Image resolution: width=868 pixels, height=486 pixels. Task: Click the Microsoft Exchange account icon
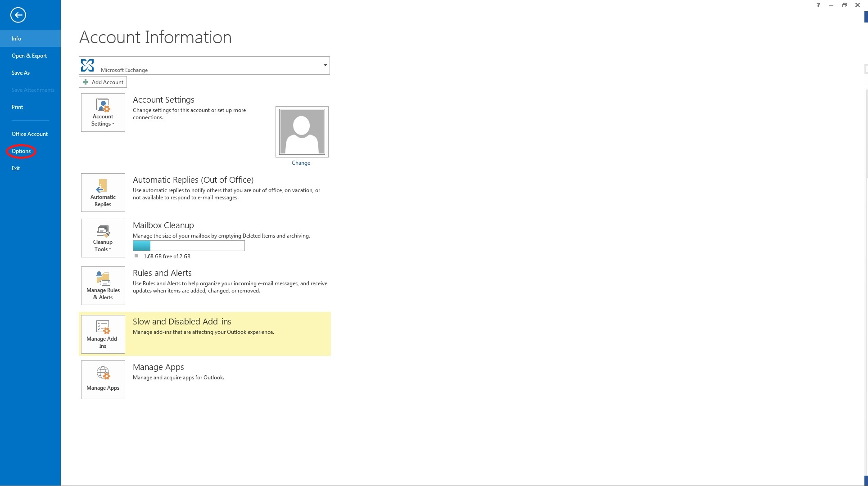[x=87, y=66]
